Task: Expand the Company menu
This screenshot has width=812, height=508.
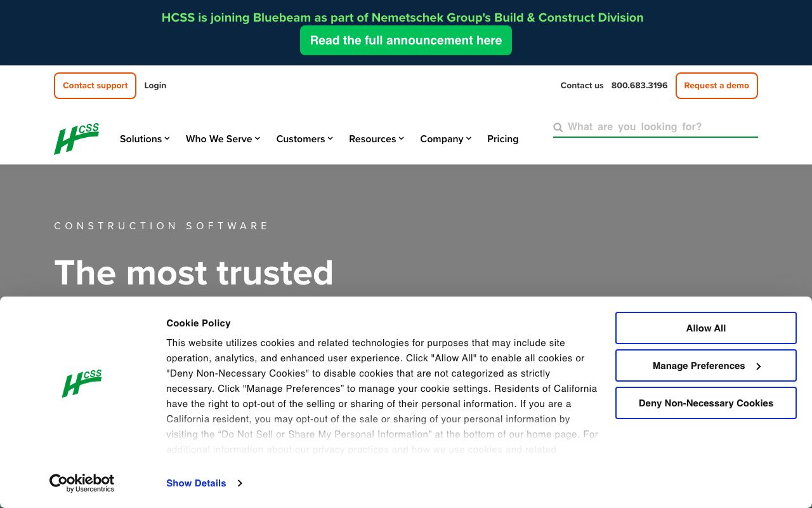Action: tap(445, 138)
